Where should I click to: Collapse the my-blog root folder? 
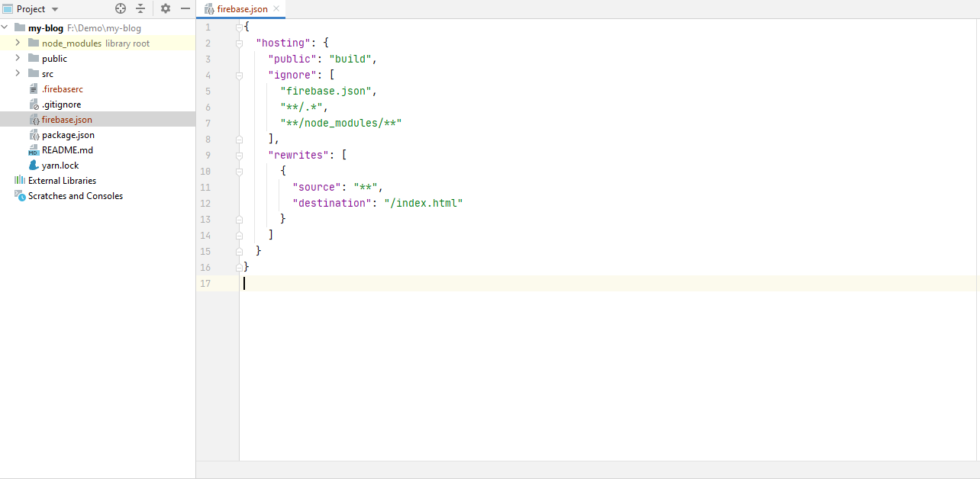click(5, 28)
